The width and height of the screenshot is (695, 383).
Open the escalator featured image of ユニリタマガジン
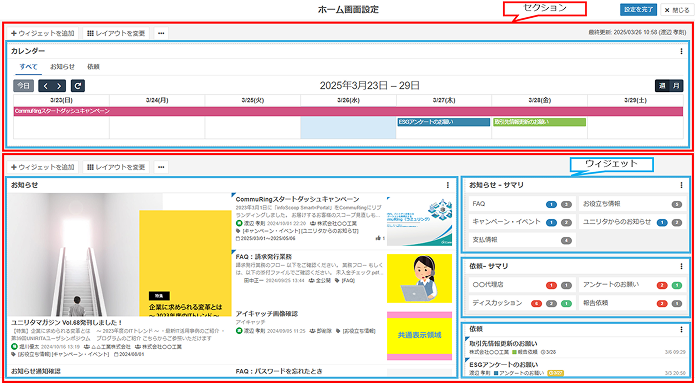(120, 254)
